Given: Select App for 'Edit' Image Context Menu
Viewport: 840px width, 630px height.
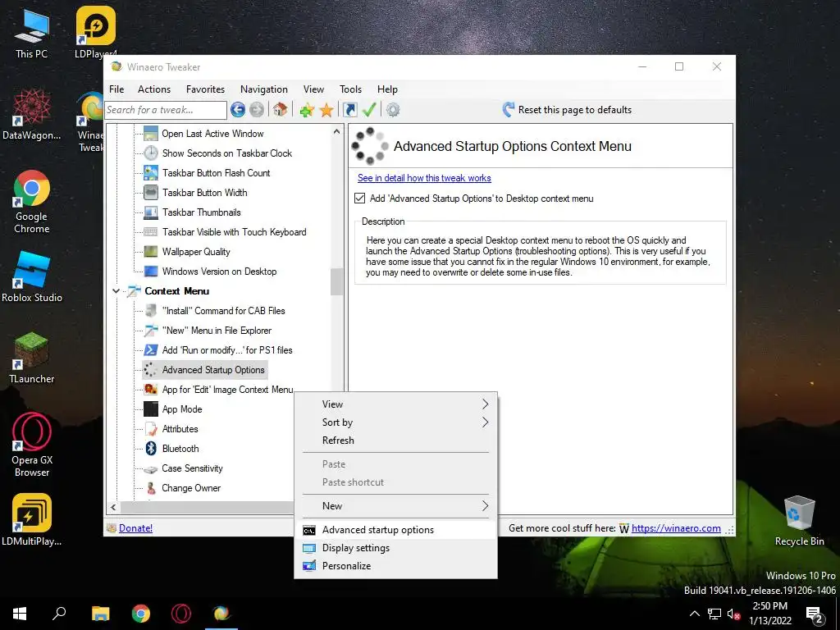Looking at the screenshot, I should (x=227, y=390).
